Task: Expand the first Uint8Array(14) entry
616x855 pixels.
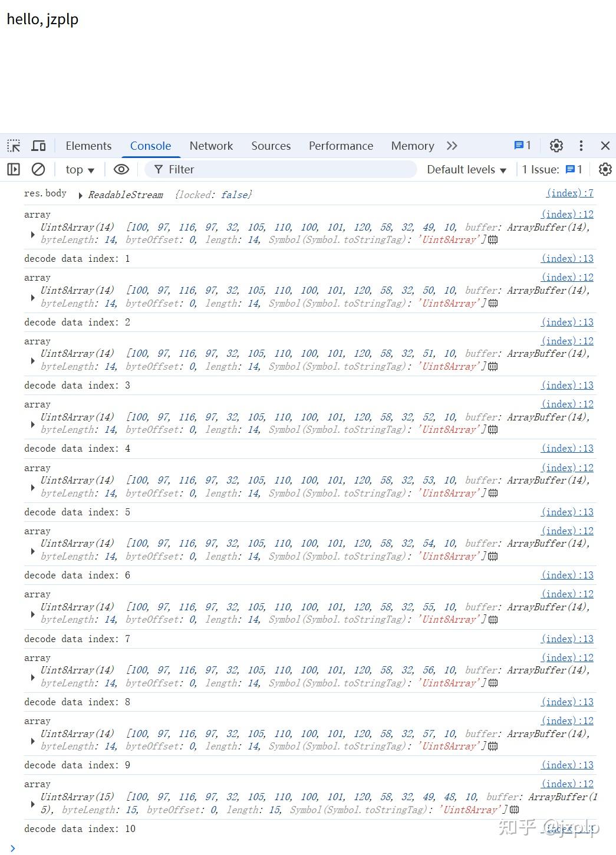Action: tap(32, 234)
